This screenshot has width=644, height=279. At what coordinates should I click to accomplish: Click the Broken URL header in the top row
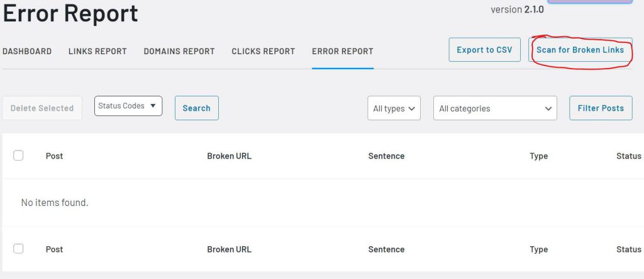tap(229, 156)
